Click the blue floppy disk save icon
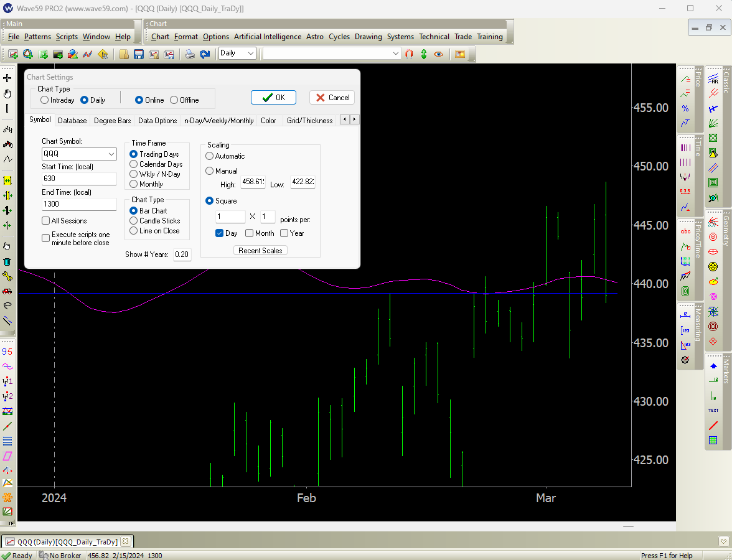Image resolution: width=732 pixels, height=560 pixels. click(x=139, y=54)
